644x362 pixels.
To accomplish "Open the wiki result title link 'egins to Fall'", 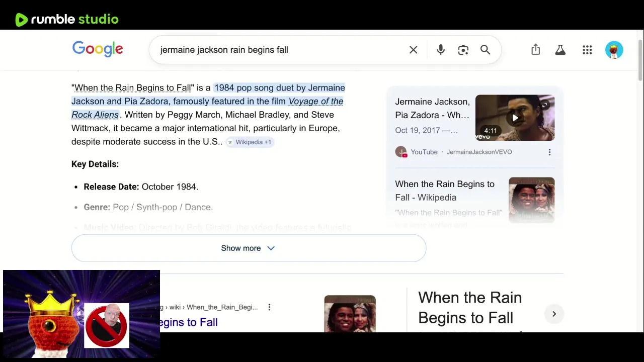I will pyautogui.click(x=189, y=322).
